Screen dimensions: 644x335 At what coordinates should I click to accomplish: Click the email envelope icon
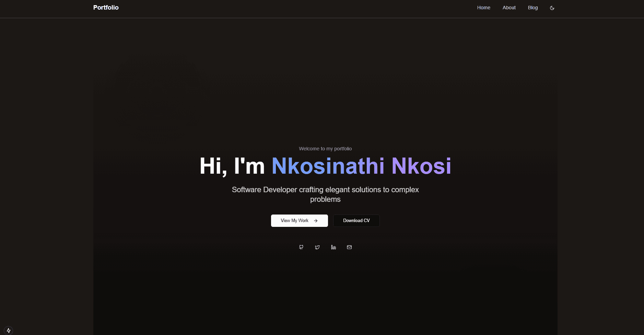pyautogui.click(x=349, y=247)
